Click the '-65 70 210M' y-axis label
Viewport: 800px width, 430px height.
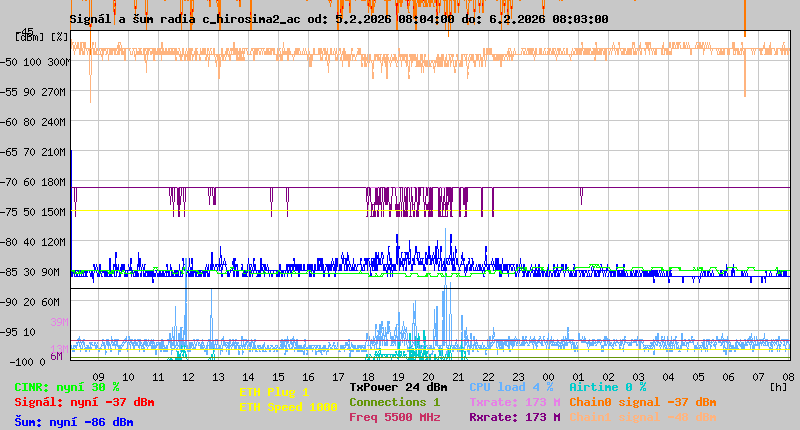pos(33,153)
